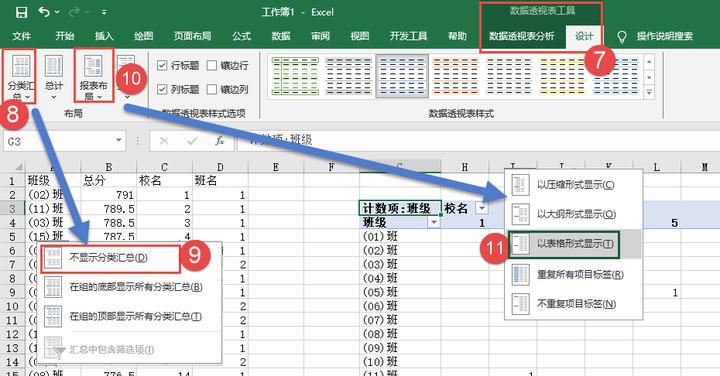Viewport: 720px width, 376px height.
Task: Click the fx Insert Function icon
Action: pos(220,141)
